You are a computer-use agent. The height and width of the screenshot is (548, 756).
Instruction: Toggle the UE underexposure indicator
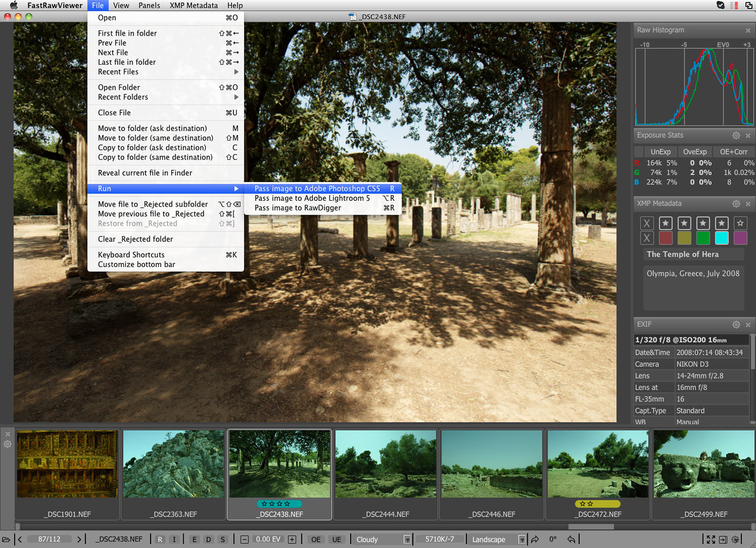(x=337, y=539)
